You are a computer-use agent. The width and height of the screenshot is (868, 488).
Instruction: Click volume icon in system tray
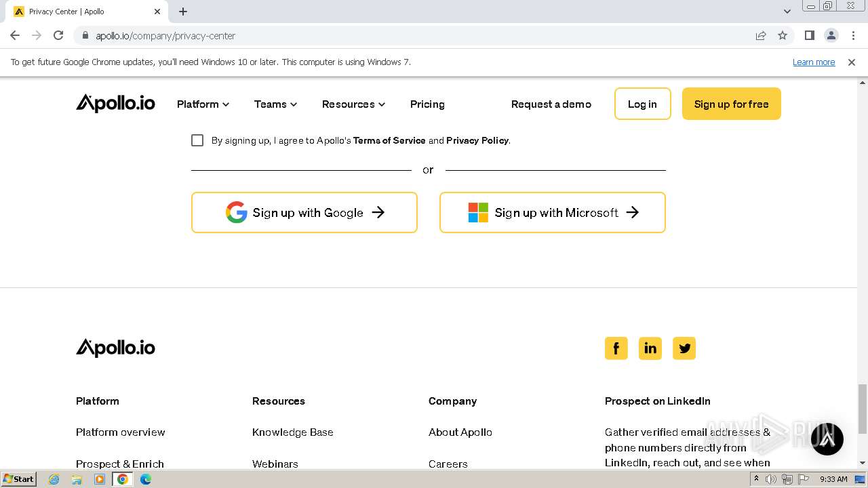771,479
